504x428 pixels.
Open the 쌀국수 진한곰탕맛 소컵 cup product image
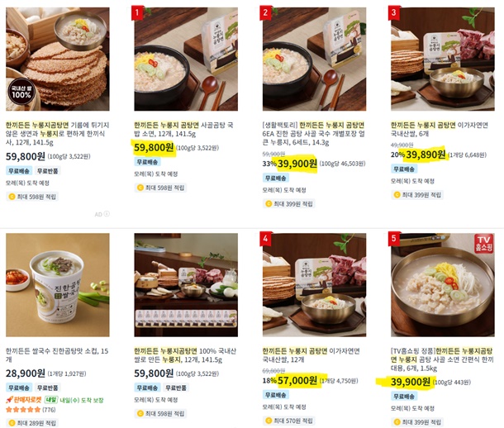pyautogui.click(x=58, y=285)
